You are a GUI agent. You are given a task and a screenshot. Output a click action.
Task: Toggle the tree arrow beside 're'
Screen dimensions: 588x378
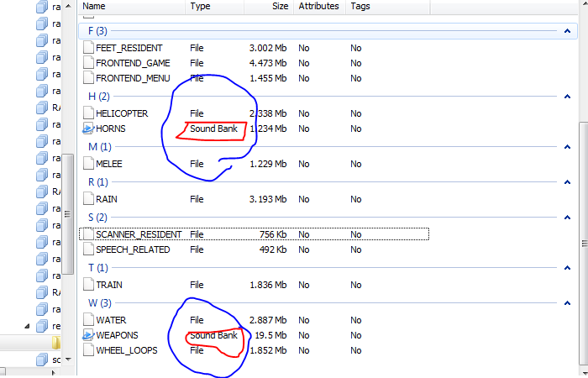[x=27, y=326]
